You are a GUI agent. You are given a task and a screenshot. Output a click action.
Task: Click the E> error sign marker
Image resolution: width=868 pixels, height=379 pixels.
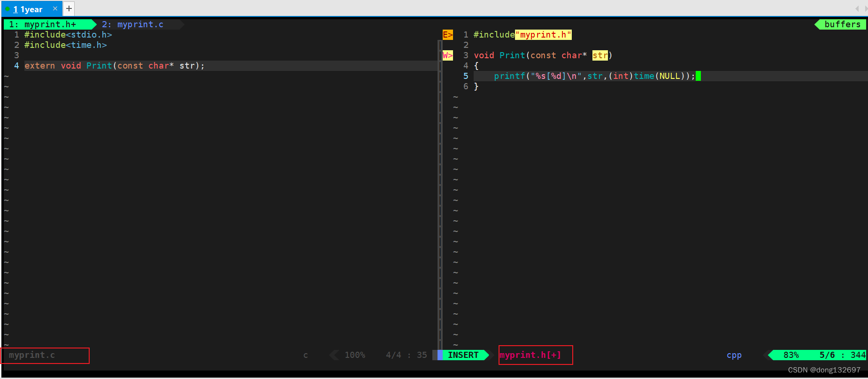[448, 35]
